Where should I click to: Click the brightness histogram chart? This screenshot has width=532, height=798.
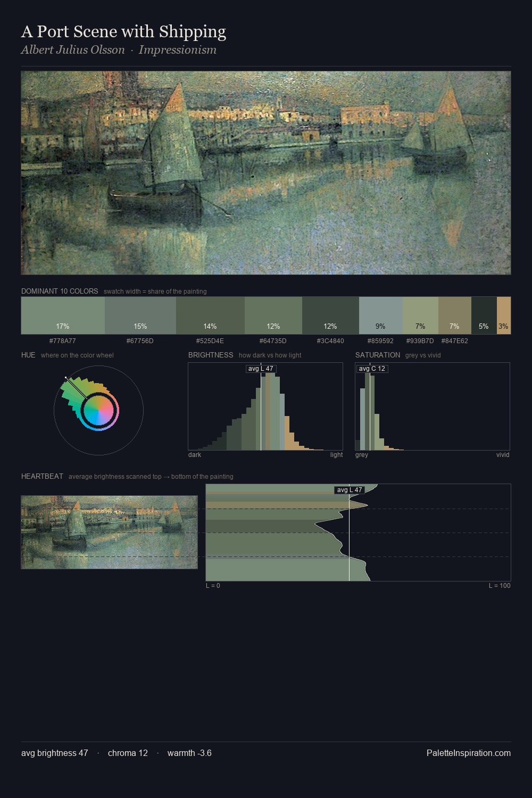[265, 406]
